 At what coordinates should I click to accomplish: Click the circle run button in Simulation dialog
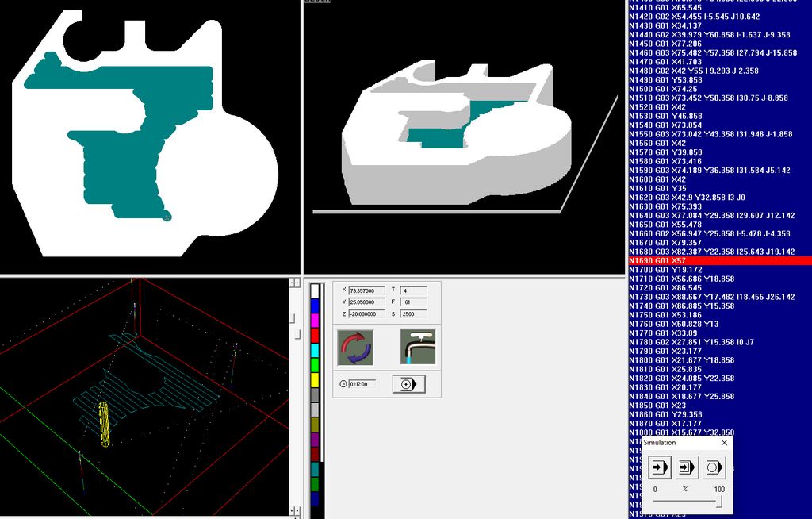[713, 467]
